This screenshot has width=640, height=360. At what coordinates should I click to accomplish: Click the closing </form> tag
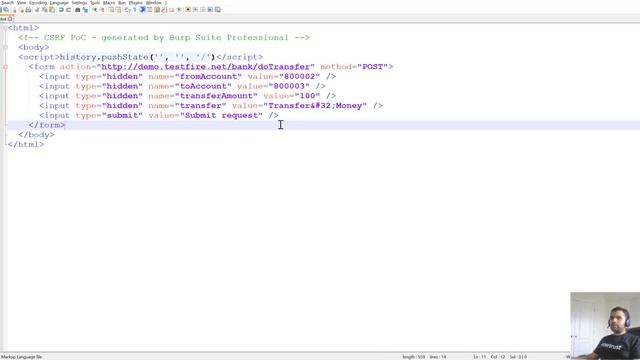pyautogui.click(x=47, y=125)
